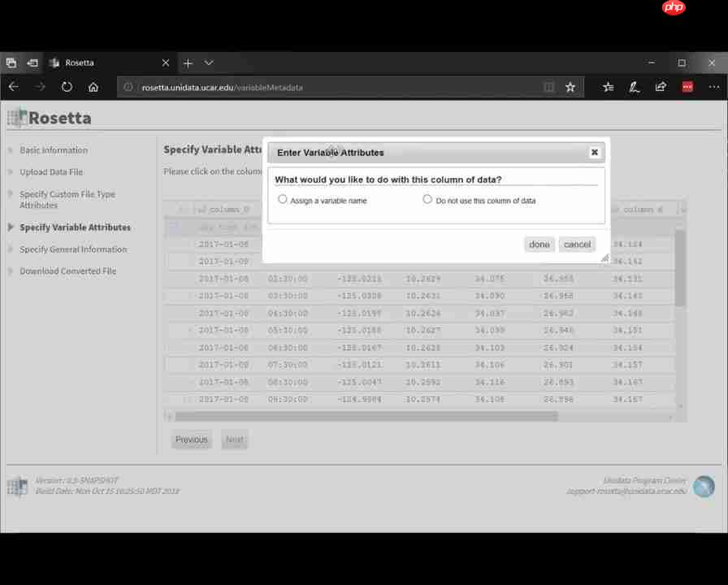Open a new tab with plus icon
This screenshot has height=585, width=728.
(188, 63)
